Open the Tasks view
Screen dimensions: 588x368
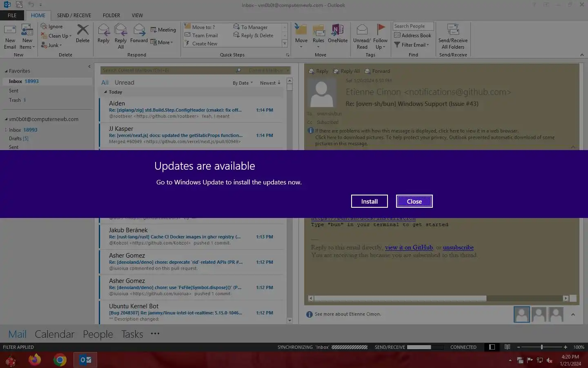coord(132,334)
